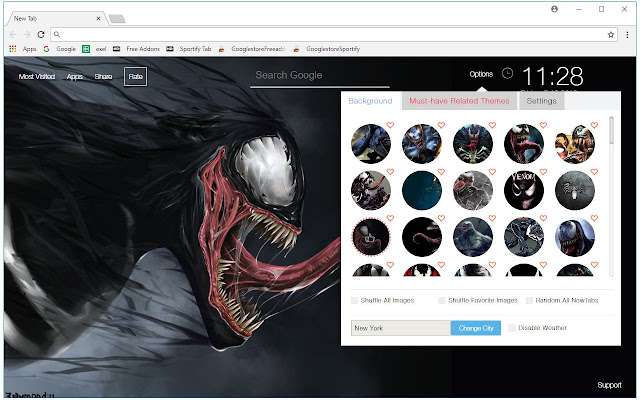This screenshot has width=640, height=400.
Task: Select the VENOM logo text thumbnail
Action: (524, 190)
